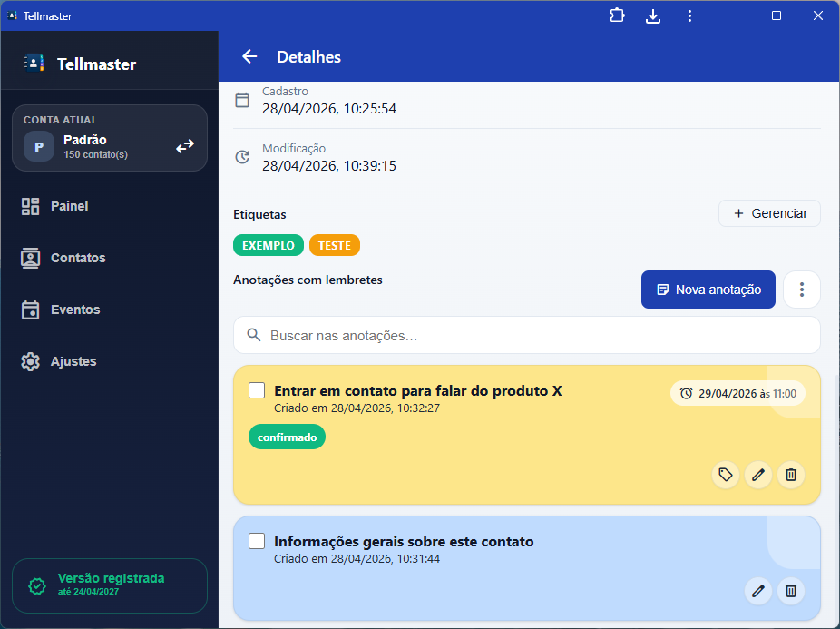Edit the yellow note with pencil icon
This screenshot has height=629, width=840.
(x=758, y=475)
